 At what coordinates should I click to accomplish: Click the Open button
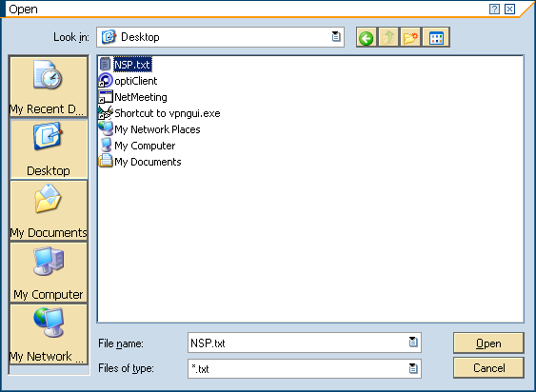(x=488, y=343)
